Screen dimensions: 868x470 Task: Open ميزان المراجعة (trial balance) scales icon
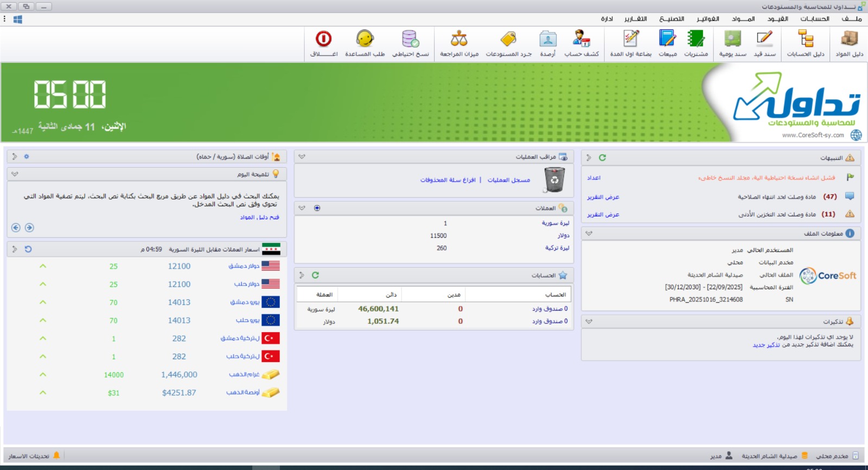(459, 43)
